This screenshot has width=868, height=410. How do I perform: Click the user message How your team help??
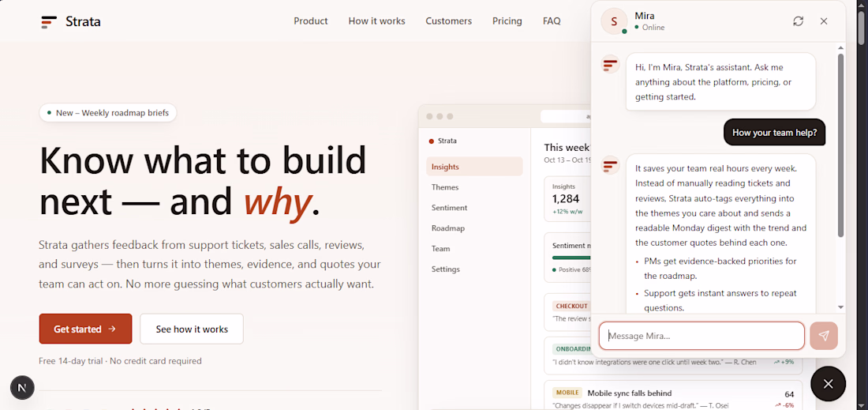774,133
